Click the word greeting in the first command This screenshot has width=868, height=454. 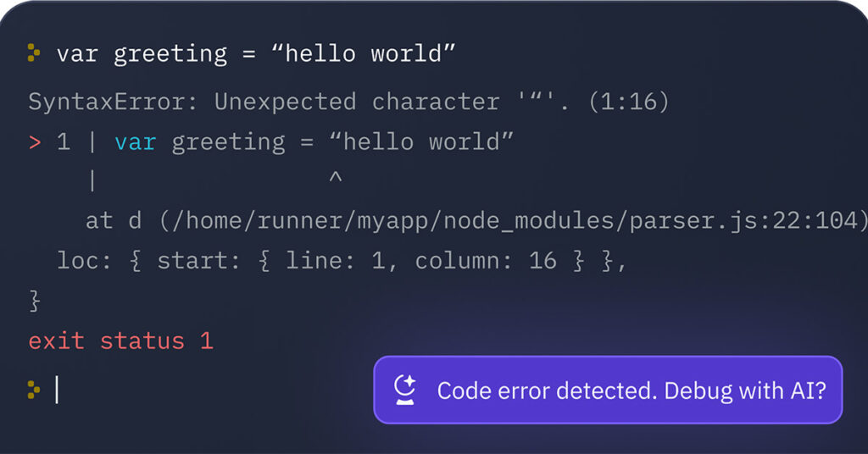point(170,53)
